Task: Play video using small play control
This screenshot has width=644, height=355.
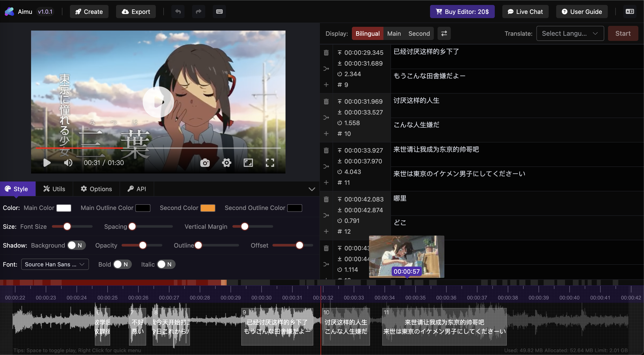Action: click(47, 163)
